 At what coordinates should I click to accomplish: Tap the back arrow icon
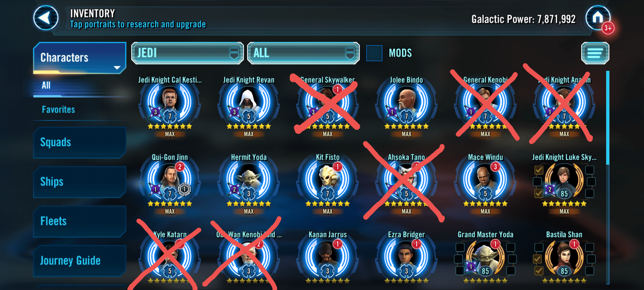point(46,18)
